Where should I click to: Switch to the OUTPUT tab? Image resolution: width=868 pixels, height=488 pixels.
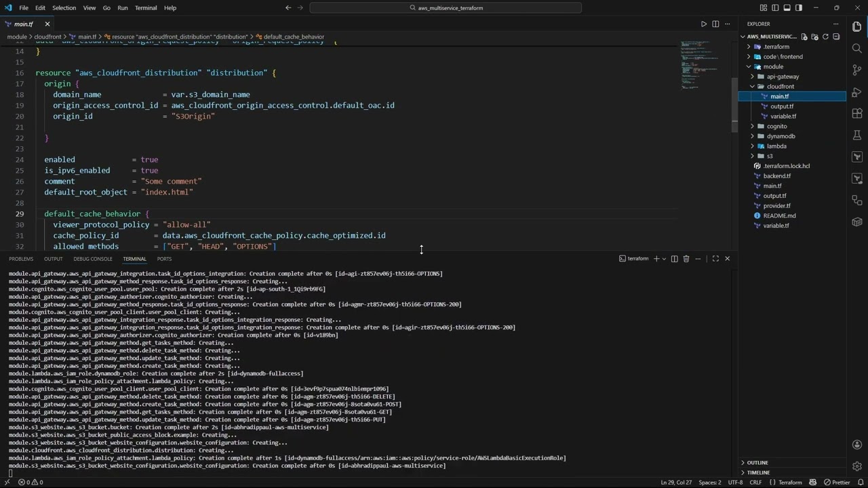tap(53, 259)
